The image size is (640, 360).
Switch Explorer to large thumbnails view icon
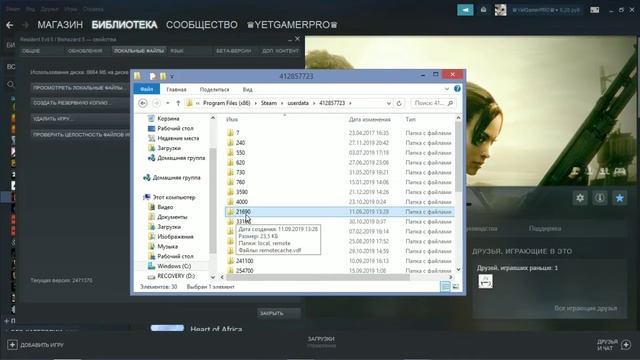coord(456,287)
